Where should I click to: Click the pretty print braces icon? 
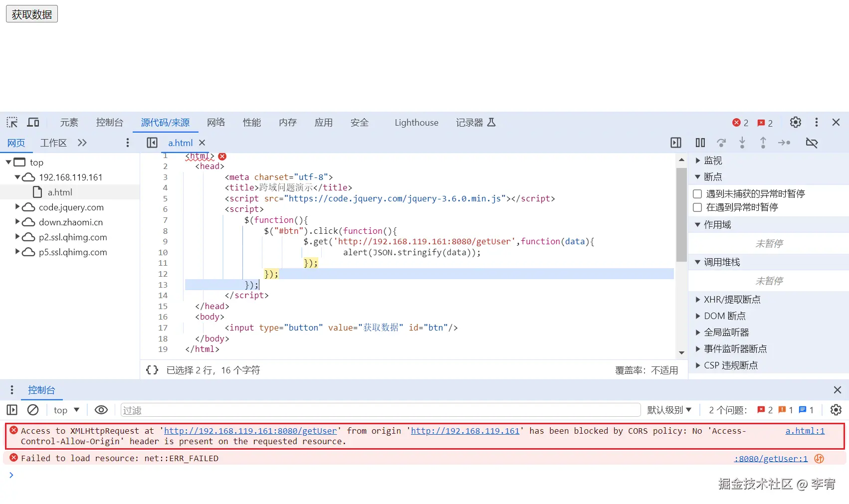[152, 370]
